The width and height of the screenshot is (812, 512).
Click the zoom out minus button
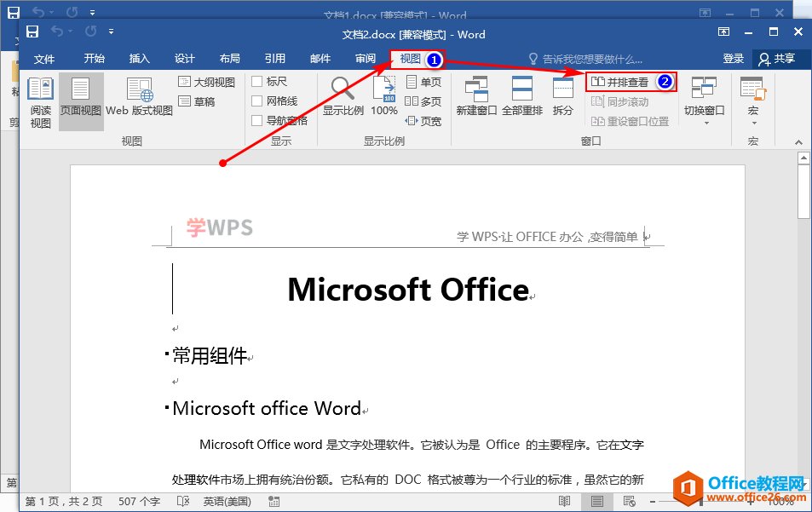pyautogui.click(x=653, y=501)
